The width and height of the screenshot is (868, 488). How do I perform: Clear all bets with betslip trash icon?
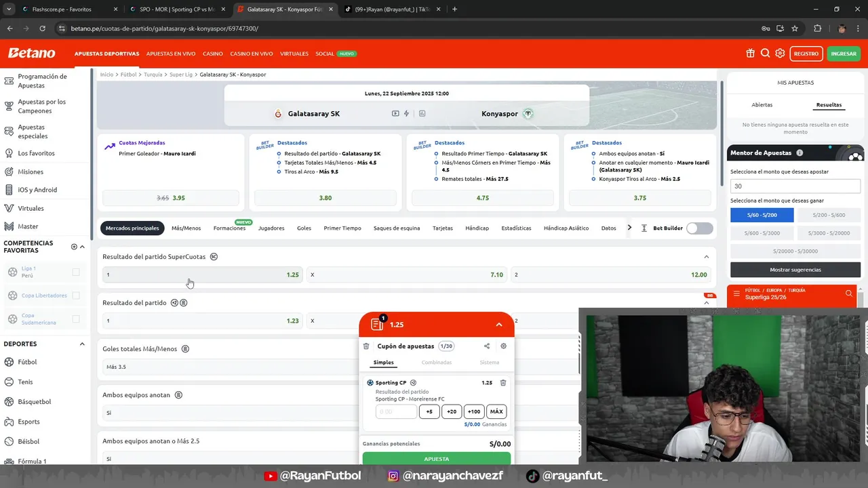[366, 346]
